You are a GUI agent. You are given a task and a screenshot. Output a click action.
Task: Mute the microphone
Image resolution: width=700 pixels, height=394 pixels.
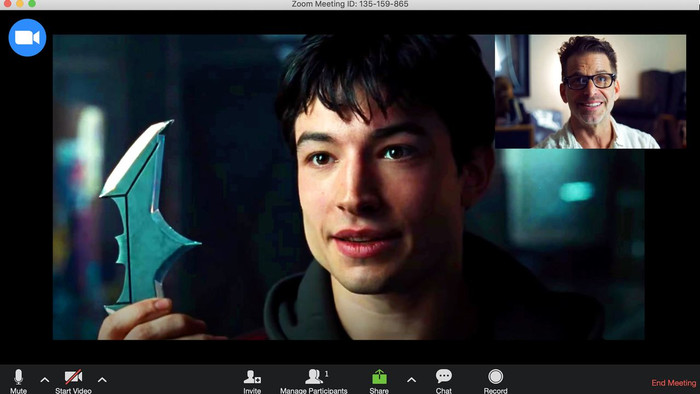tap(18, 377)
